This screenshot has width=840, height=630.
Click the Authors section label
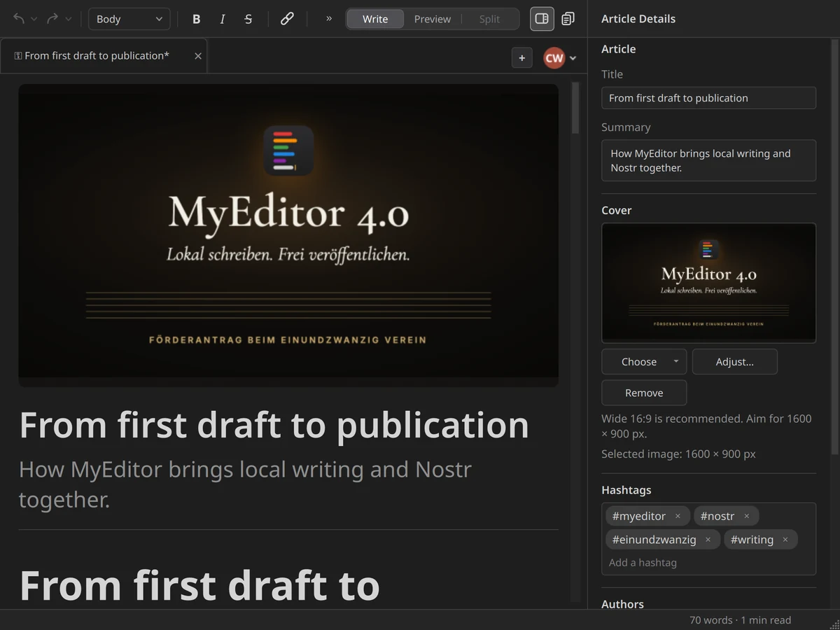[x=622, y=603]
